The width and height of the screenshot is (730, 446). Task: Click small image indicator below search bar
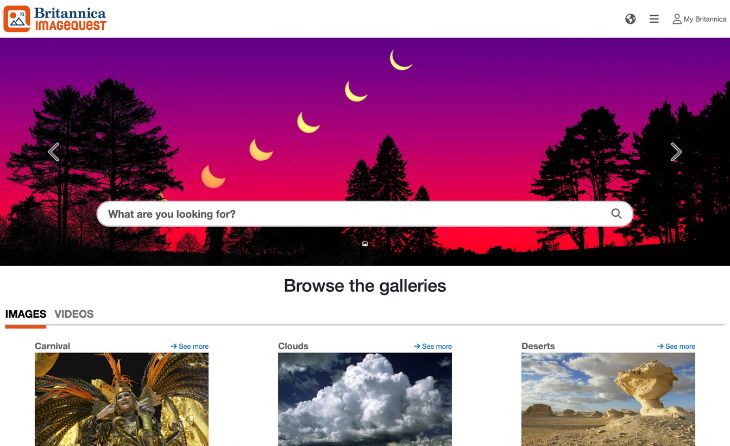click(365, 243)
